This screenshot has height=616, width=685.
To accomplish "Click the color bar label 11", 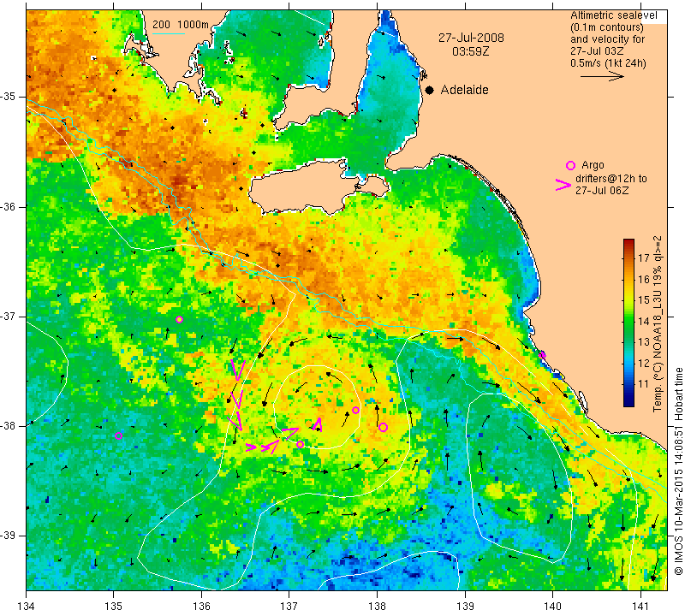I will [x=644, y=384].
